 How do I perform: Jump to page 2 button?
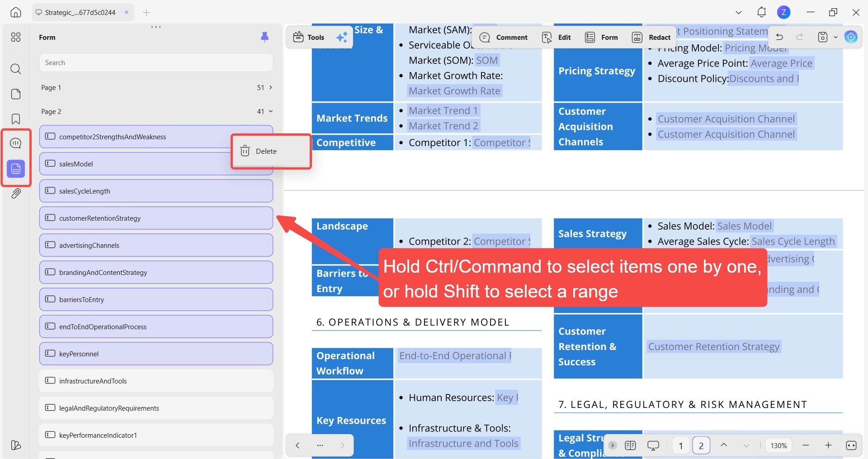(x=701, y=445)
